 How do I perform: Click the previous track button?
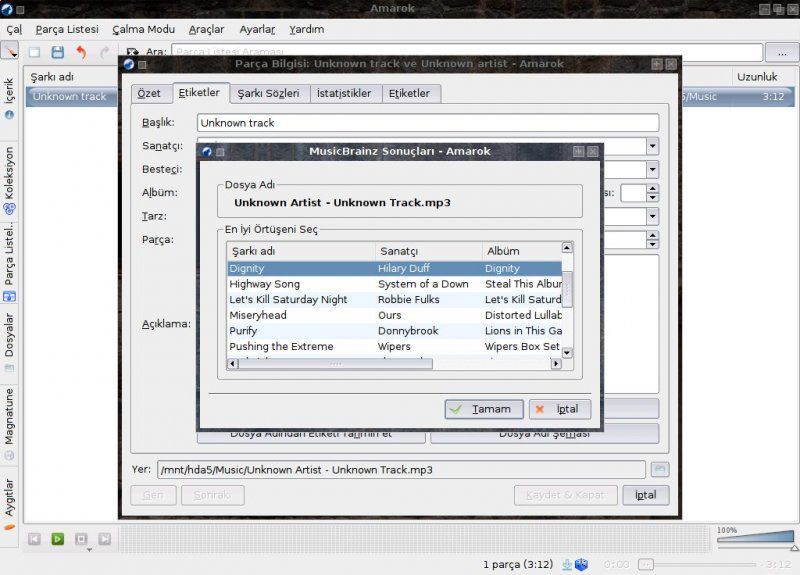tap(34, 539)
